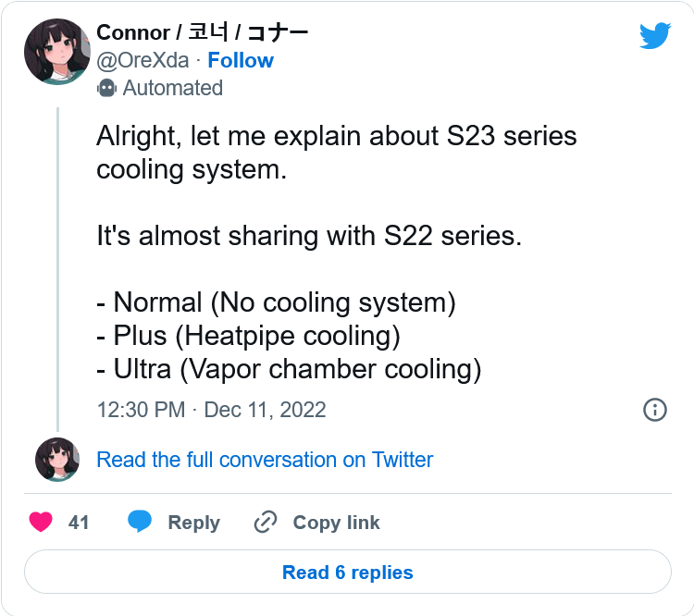Follow the @OreXda account
This screenshot has height=616, width=694.
point(241,60)
